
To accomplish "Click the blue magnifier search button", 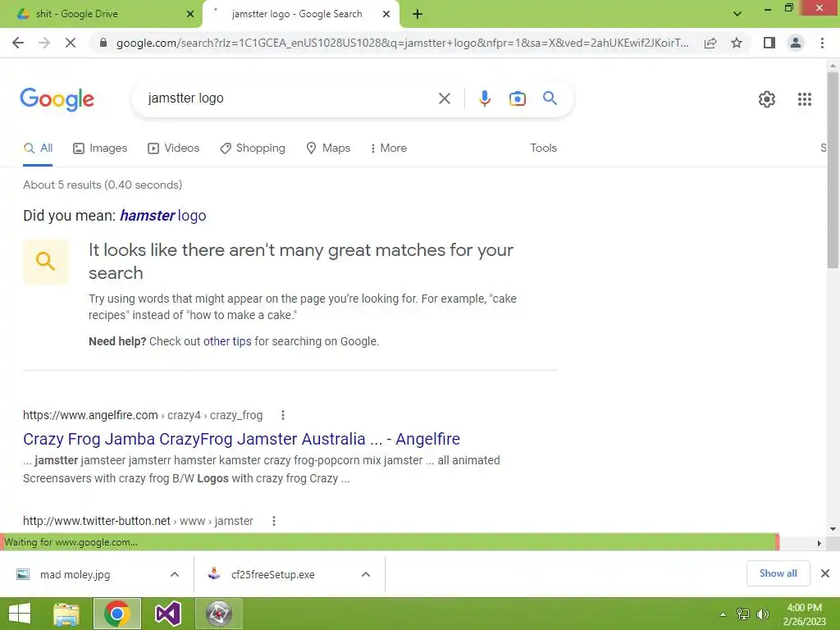I will point(550,98).
